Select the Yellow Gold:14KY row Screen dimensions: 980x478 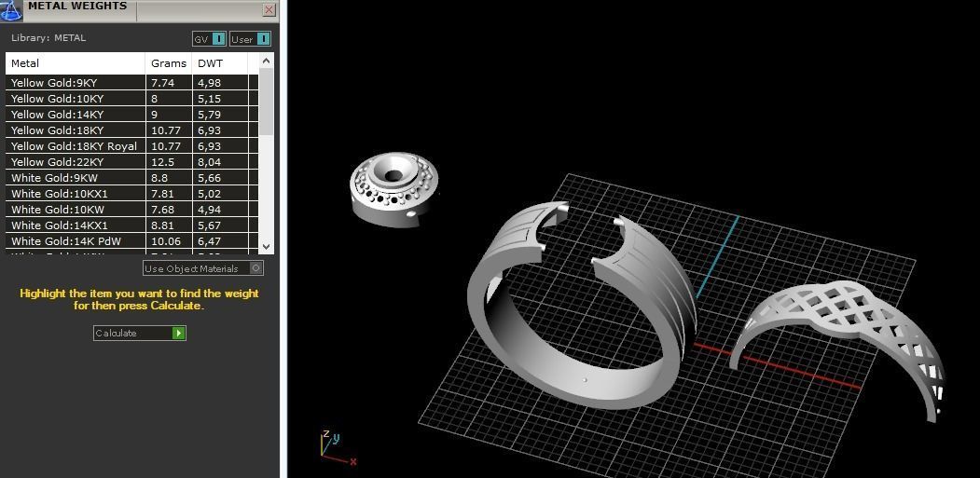(x=131, y=115)
